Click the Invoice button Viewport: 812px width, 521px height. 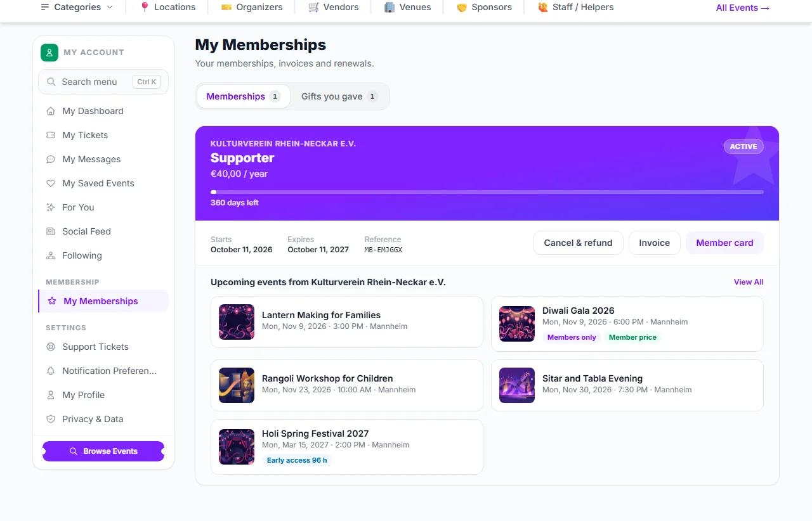click(655, 243)
